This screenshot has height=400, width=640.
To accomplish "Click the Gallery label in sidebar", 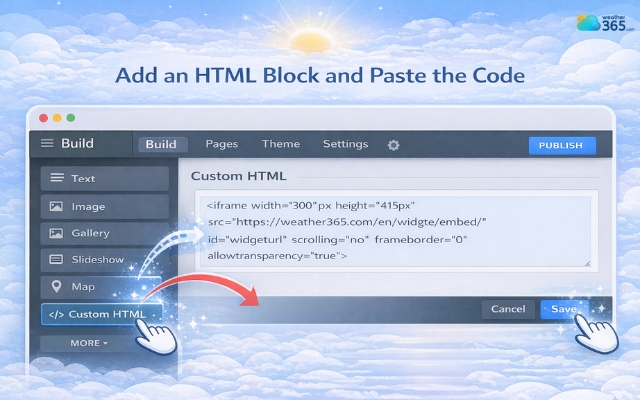I will point(91,233).
